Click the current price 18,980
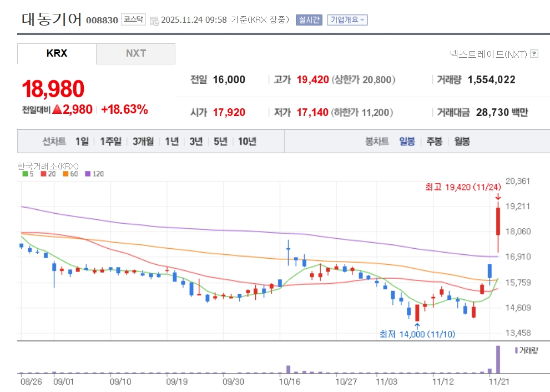The width and height of the screenshot is (550, 392). [x=53, y=88]
